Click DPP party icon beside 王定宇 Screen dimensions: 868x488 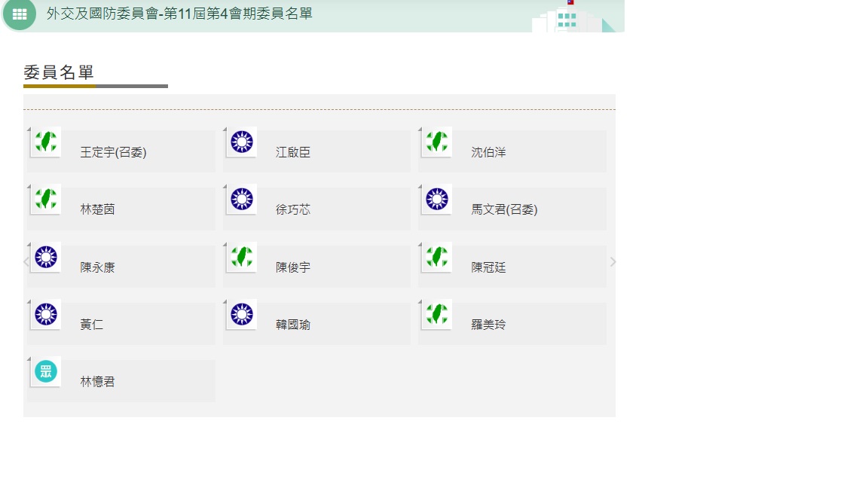point(46,142)
